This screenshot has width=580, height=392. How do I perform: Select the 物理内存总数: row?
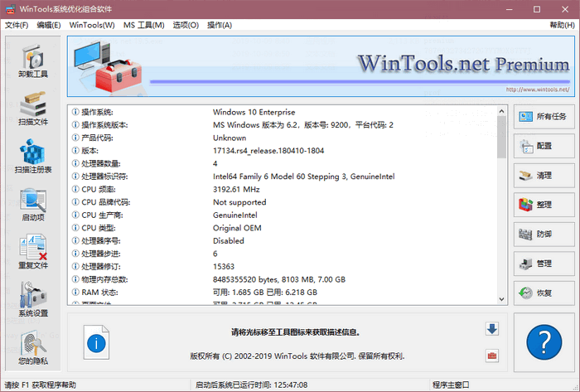point(283,279)
